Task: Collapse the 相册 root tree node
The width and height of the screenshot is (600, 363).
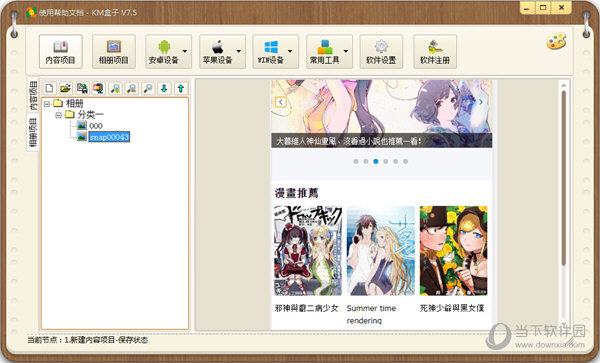Action: click(x=47, y=104)
